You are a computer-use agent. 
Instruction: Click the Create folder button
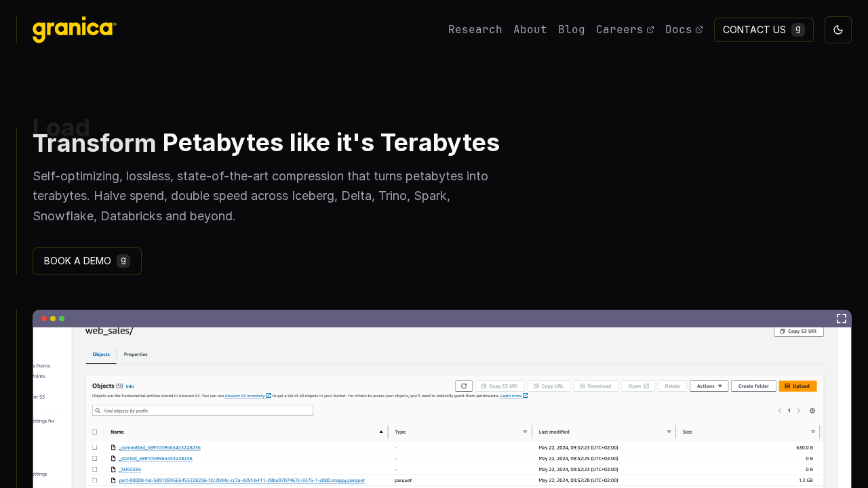tap(753, 386)
